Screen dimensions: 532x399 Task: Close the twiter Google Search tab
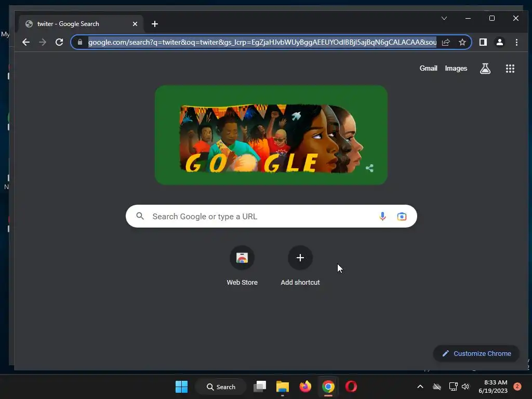[135, 24]
